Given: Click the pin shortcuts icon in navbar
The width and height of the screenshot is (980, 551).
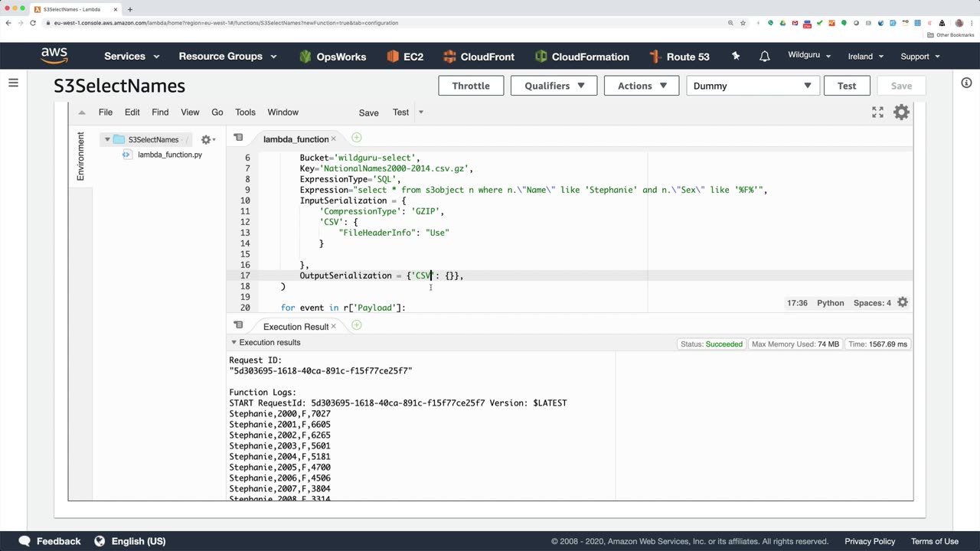Looking at the screenshot, I should pyautogui.click(x=736, y=57).
